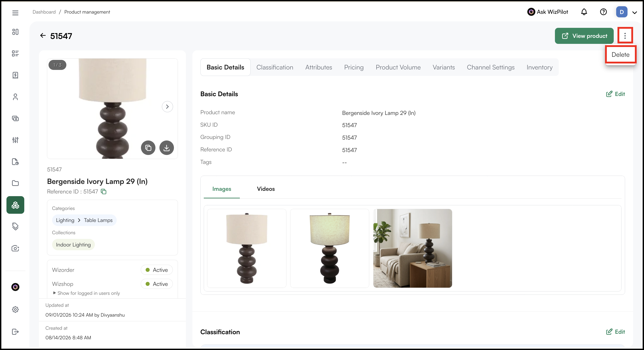Switch to the Channel Settings tab
The height and width of the screenshot is (350, 644).
click(x=491, y=67)
